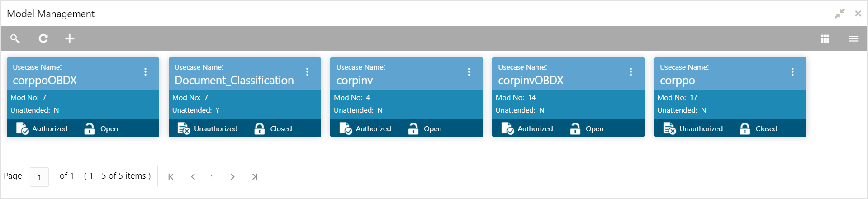Image resolution: width=868 pixels, height=199 pixels.
Task: Click the Unauthorized document icon on Document_Classification
Action: pyautogui.click(x=184, y=128)
